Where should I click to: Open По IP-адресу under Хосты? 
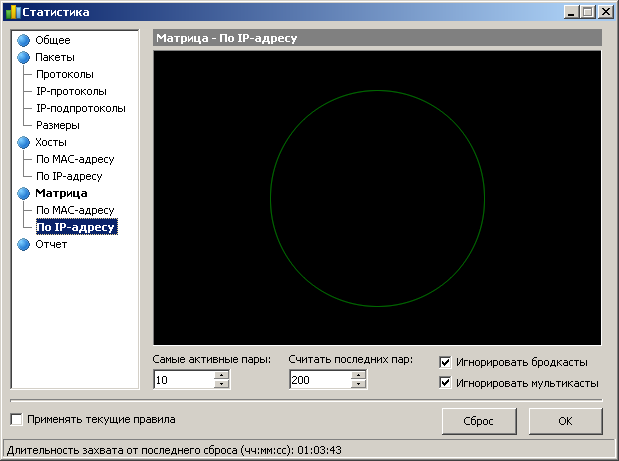[x=69, y=176]
